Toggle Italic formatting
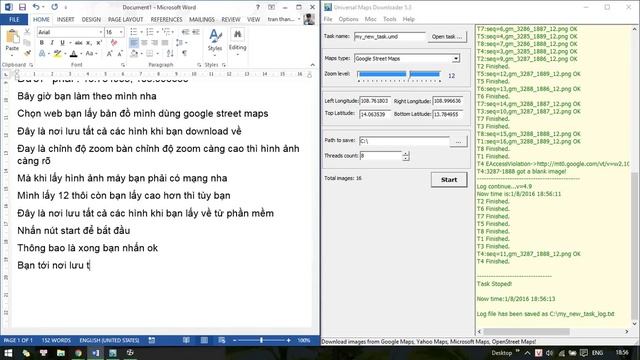640x360 pixels. 52,42
